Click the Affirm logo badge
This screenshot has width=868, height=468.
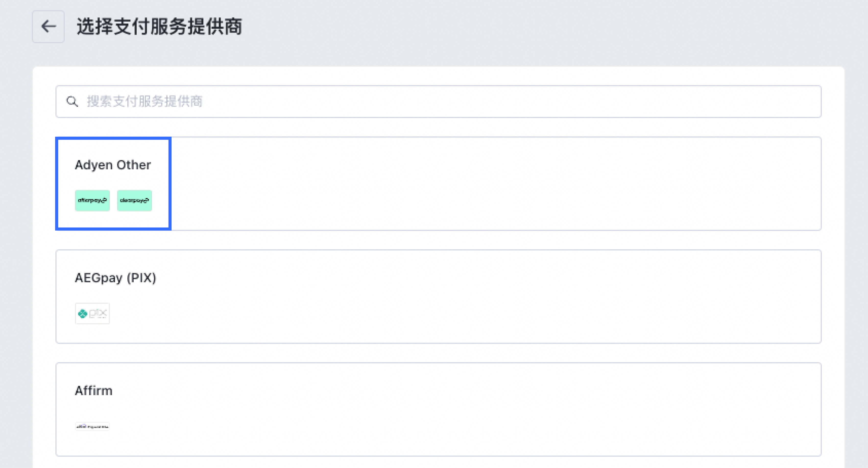pyautogui.click(x=92, y=426)
